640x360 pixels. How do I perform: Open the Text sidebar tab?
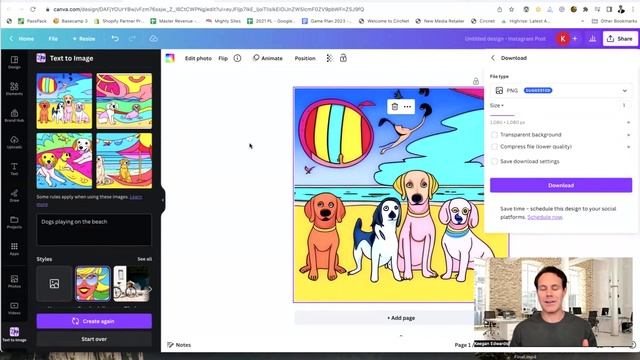click(14, 169)
